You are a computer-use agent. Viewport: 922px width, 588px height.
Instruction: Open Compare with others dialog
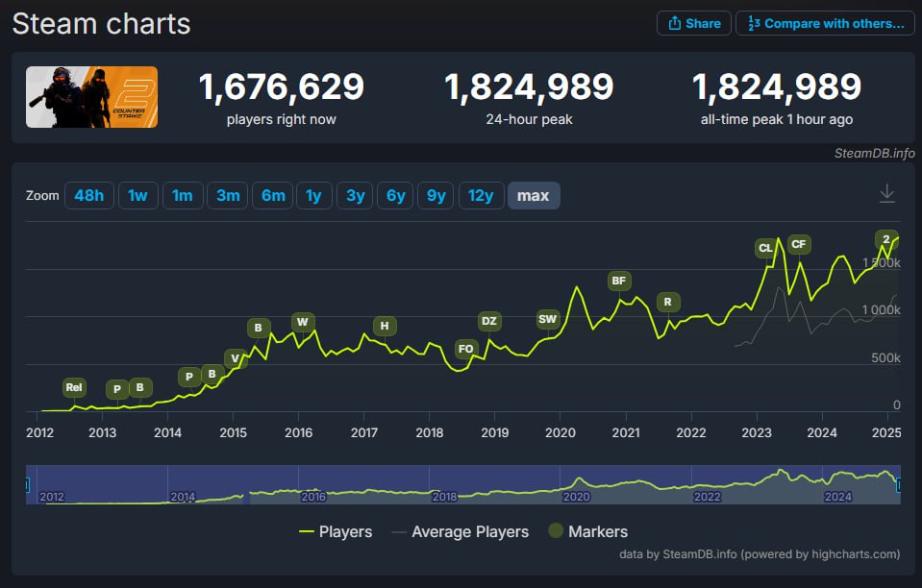(825, 23)
